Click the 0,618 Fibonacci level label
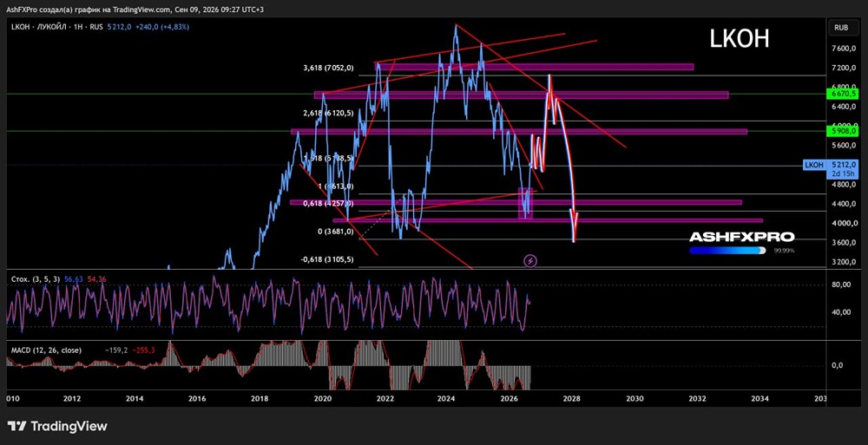 click(x=327, y=203)
